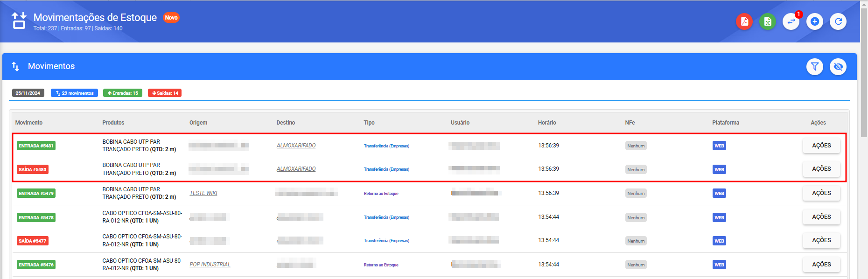Click the stock movements header icon
The width and height of the screenshot is (868, 279).
(x=19, y=21)
